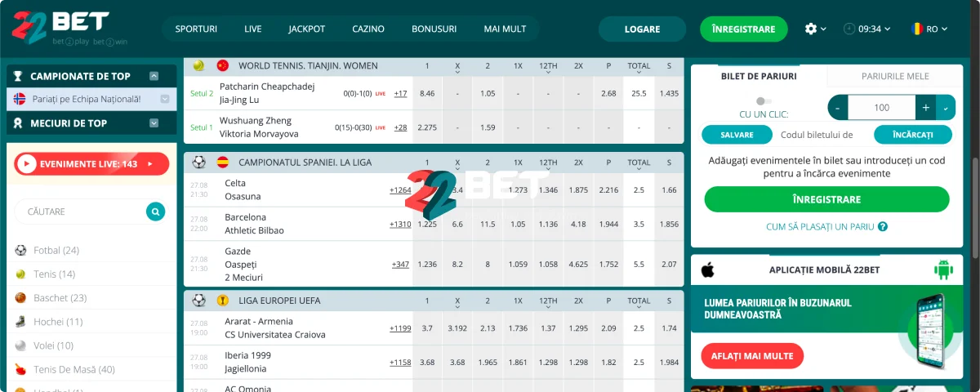Click the Norway flag in Echipa Națională
Viewport: 980px width, 392px height.
(20, 99)
